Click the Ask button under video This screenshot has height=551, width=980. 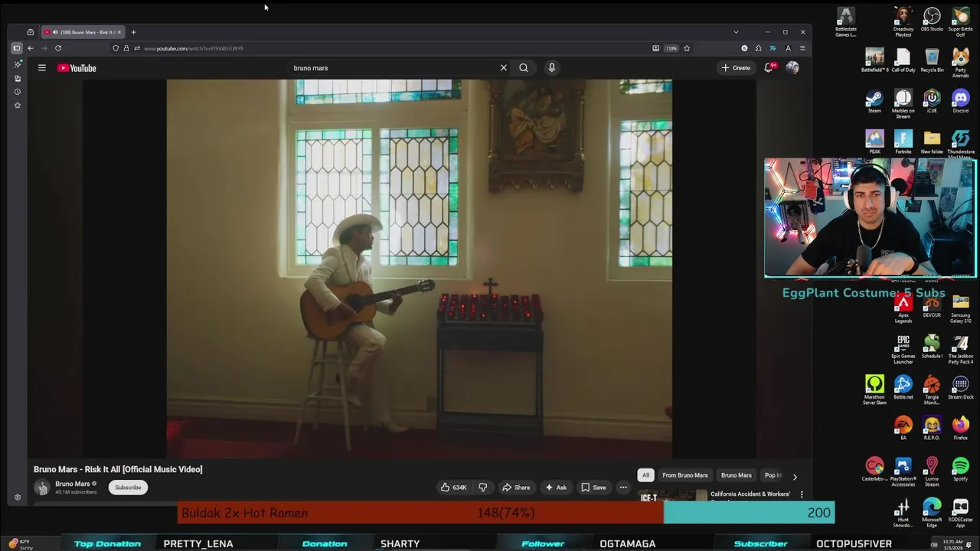tap(556, 487)
